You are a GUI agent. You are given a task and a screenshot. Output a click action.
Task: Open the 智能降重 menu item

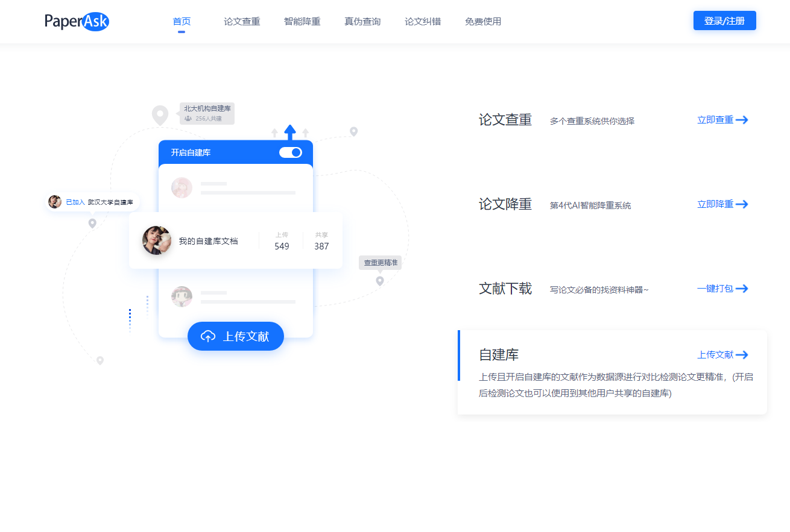[x=302, y=22]
